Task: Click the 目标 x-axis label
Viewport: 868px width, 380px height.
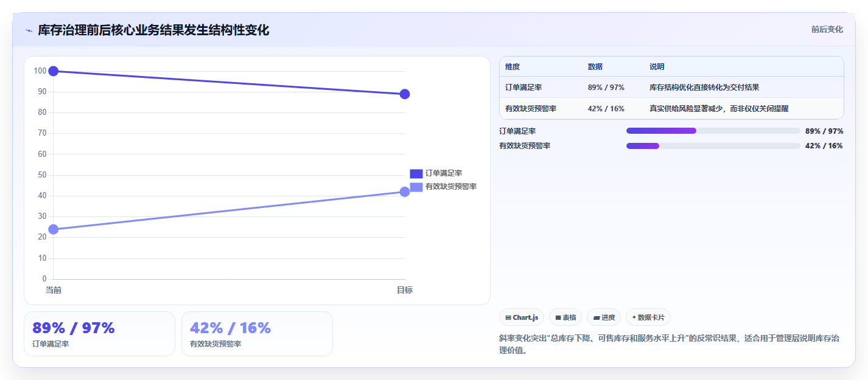Action: (405, 290)
